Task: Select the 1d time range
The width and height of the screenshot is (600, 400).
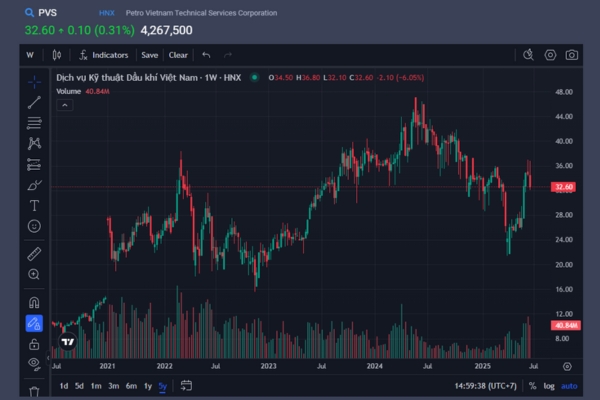Action: [64, 386]
